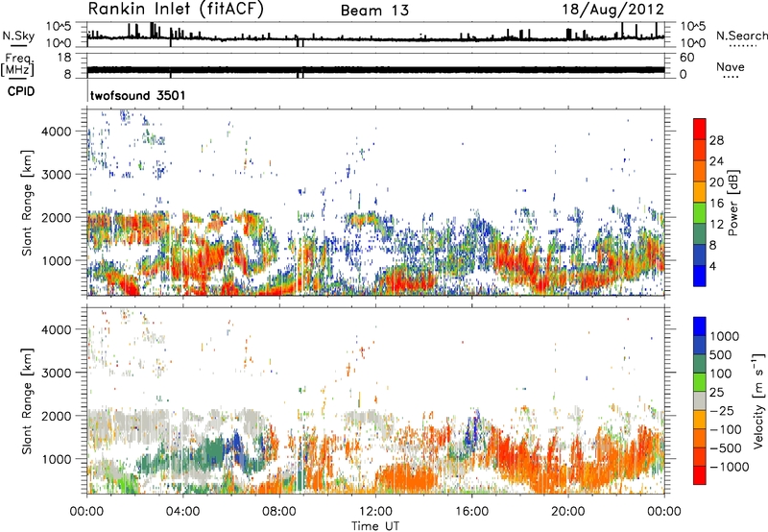Image resolution: width=768 pixels, height=532 pixels.
Task: Click the "25" label on velocity color bar
Action: pos(716,393)
